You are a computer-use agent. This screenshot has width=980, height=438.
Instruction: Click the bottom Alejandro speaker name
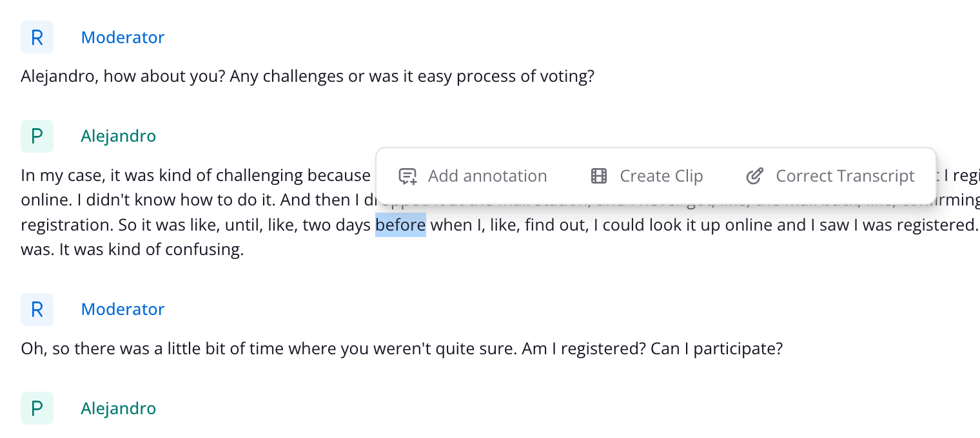[119, 408]
